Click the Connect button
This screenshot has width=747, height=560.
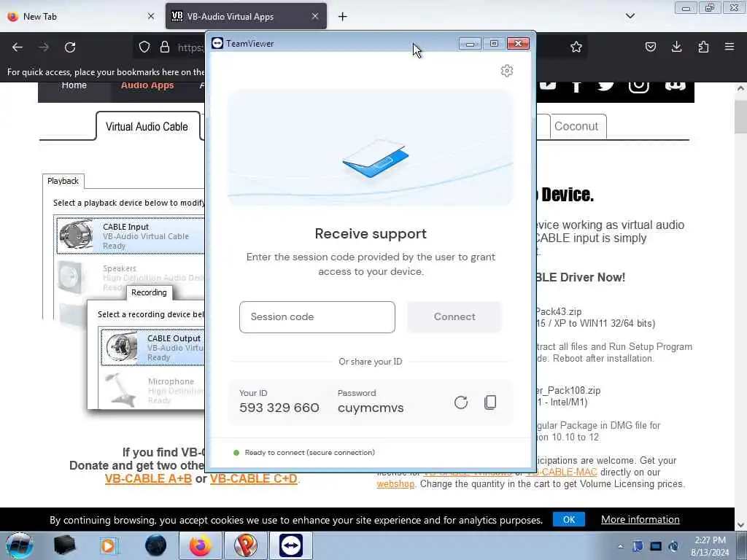pyautogui.click(x=454, y=316)
